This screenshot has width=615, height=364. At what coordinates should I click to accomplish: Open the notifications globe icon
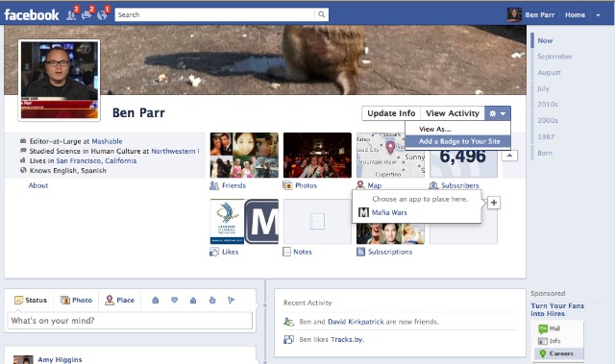[102, 15]
